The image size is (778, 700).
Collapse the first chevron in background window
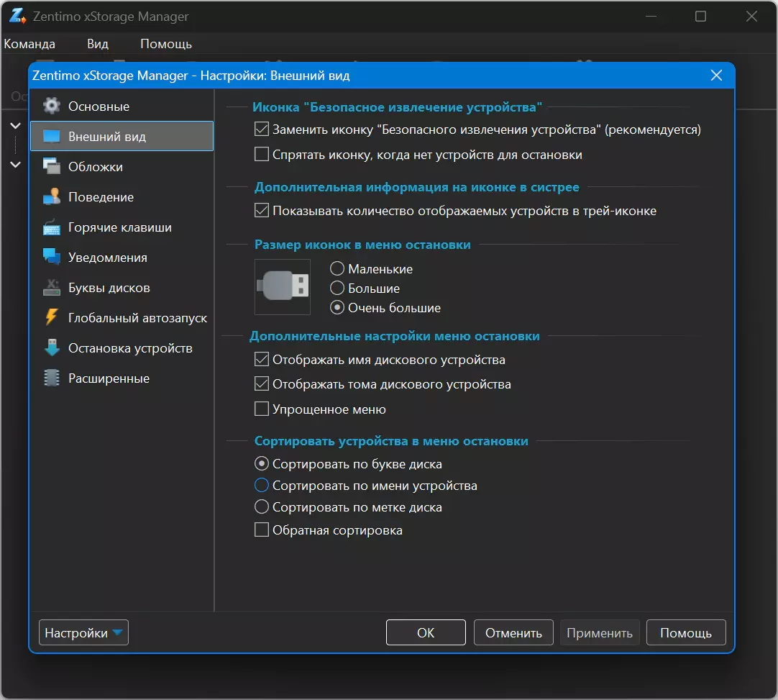[x=15, y=126]
